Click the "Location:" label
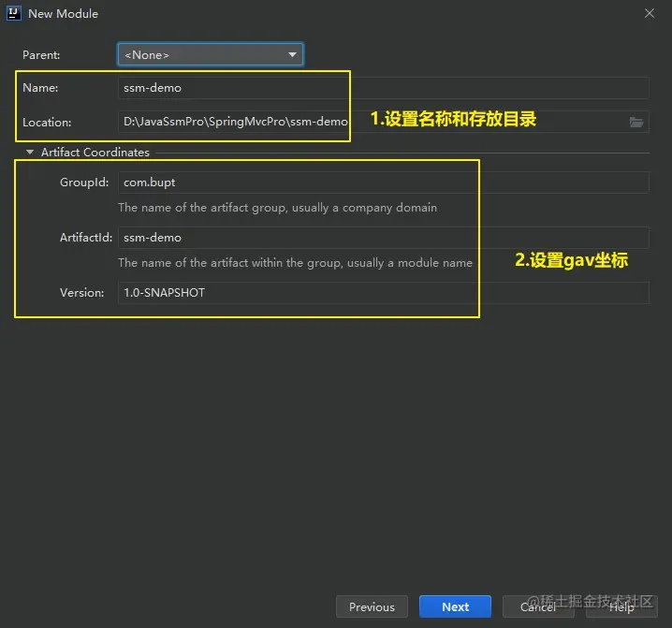The width and height of the screenshot is (672, 628). [x=47, y=122]
